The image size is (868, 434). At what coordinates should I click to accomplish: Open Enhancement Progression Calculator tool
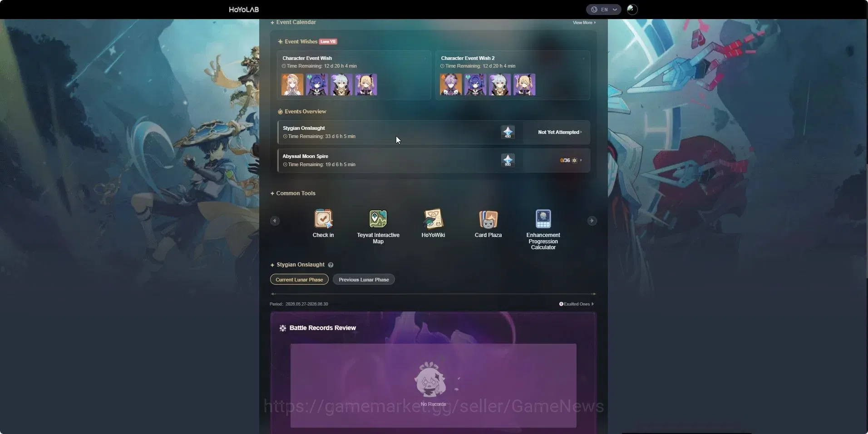pyautogui.click(x=543, y=229)
